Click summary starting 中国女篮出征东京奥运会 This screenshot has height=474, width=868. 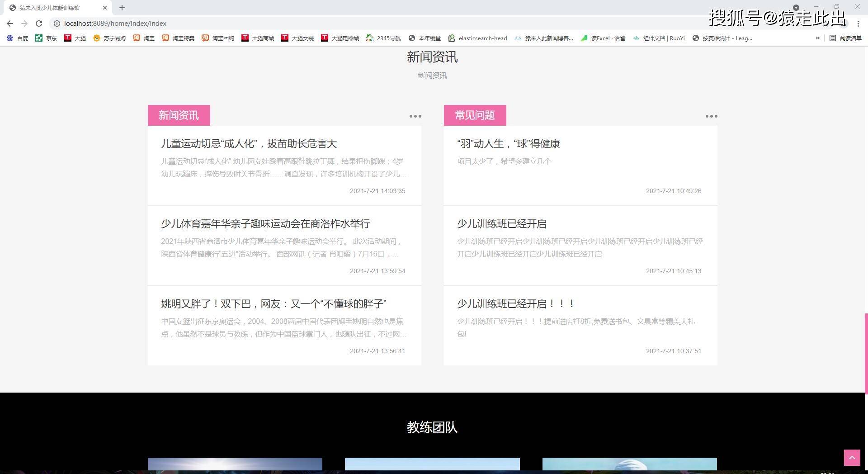284,327
